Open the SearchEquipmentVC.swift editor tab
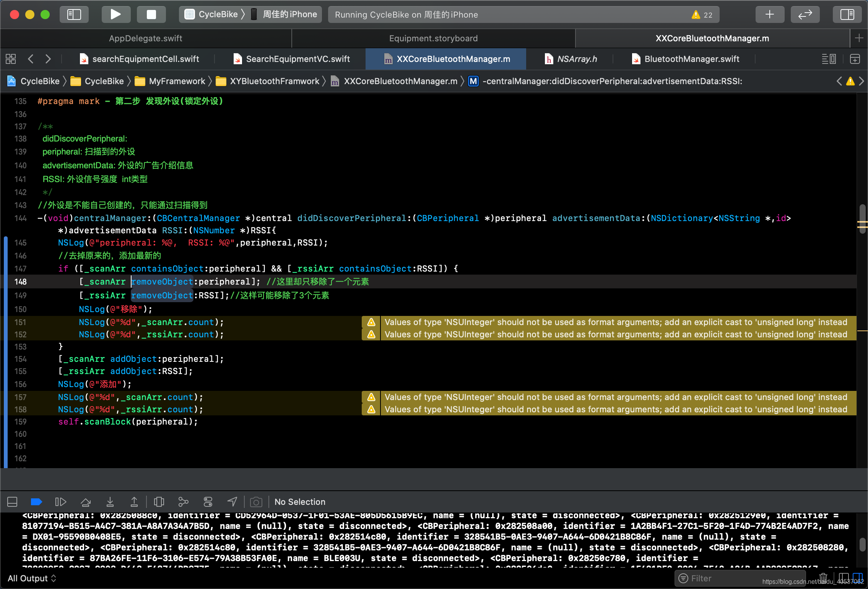Viewport: 868px width, 589px height. click(x=291, y=59)
